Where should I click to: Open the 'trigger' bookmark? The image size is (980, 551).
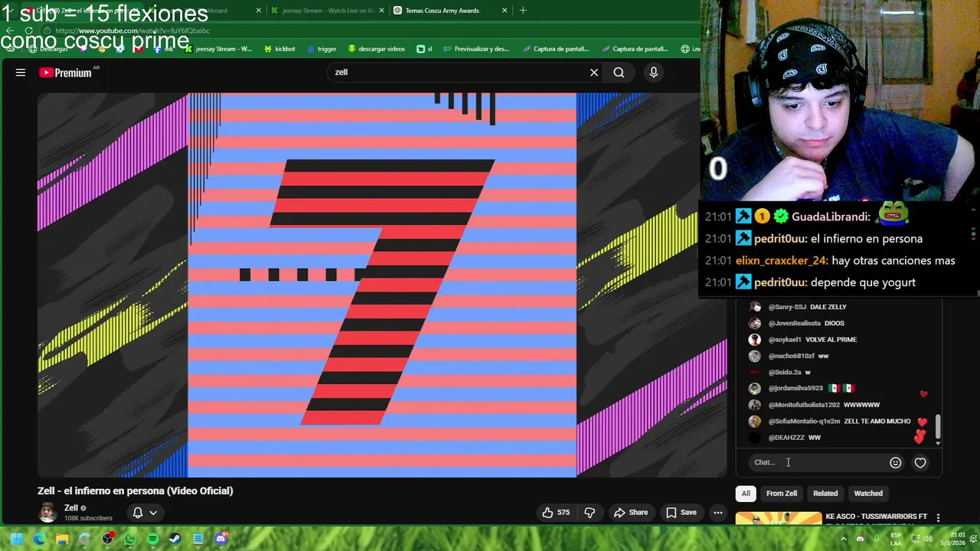pyautogui.click(x=322, y=49)
